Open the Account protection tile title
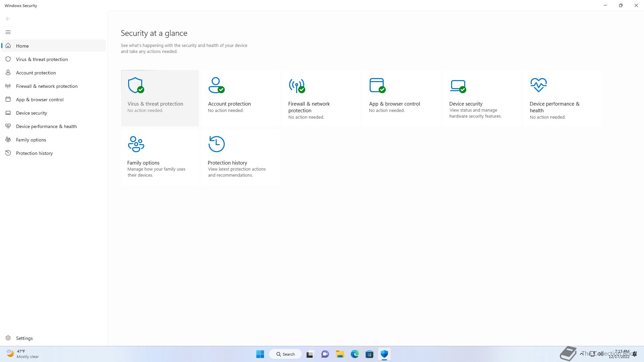 229,104
